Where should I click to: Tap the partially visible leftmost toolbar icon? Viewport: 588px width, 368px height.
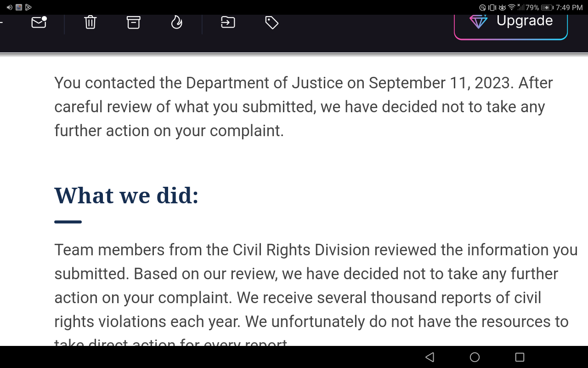1,22
